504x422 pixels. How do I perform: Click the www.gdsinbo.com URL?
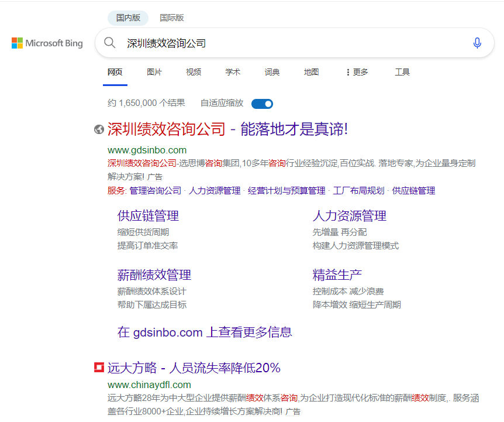[x=147, y=150]
